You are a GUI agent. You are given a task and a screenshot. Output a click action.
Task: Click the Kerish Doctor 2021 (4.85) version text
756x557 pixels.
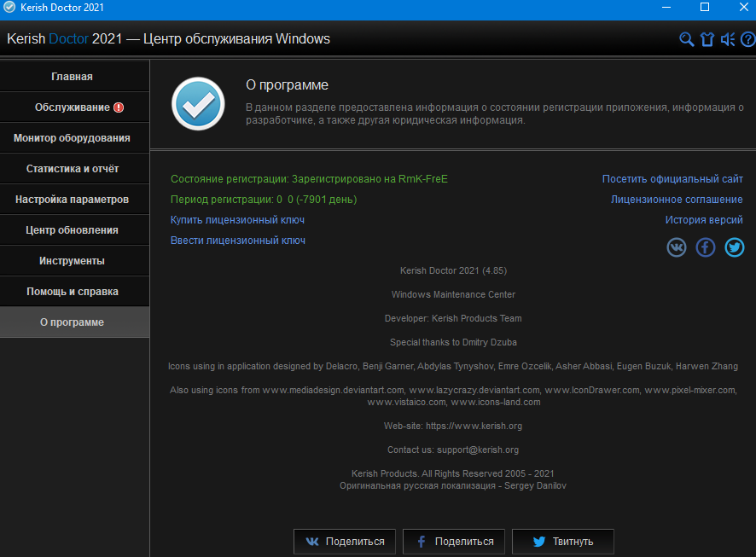pos(453,270)
